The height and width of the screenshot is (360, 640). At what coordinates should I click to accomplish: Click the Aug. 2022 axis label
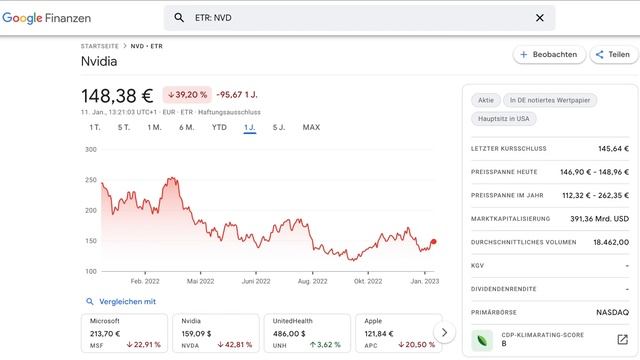coord(313,281)
